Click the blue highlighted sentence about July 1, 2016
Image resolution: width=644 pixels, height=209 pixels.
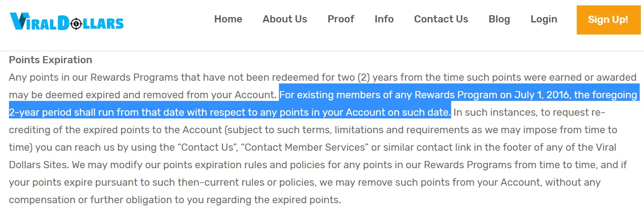point(324,104)
